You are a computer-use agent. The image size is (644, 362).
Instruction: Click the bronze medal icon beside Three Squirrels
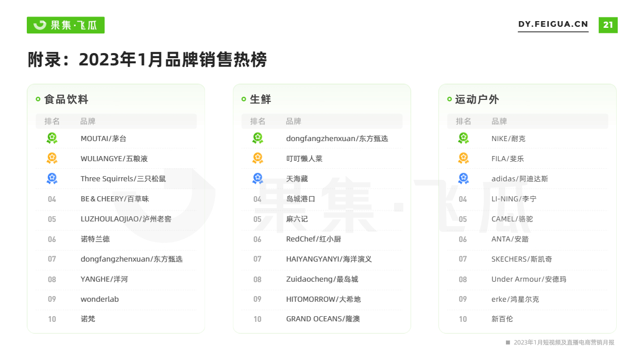pyautogui.click(x=52, y=178)
